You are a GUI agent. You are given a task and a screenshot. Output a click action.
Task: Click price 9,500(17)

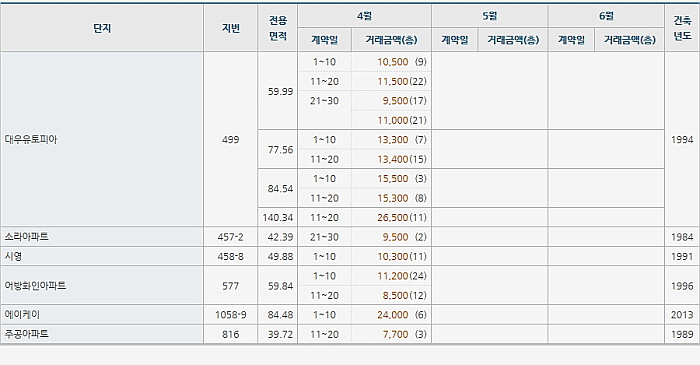pyautogui.click(x=404, y=101)
